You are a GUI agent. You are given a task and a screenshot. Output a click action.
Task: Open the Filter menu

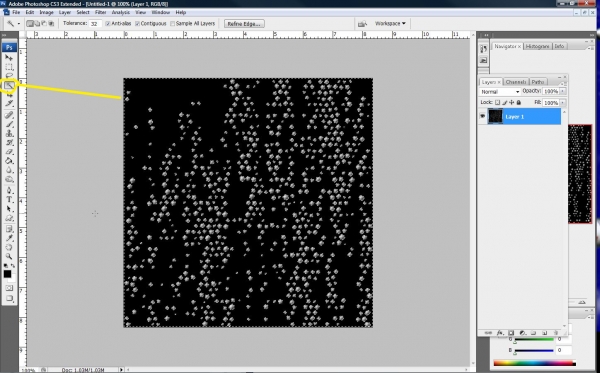pyautogui.click(x=100, y=12)
